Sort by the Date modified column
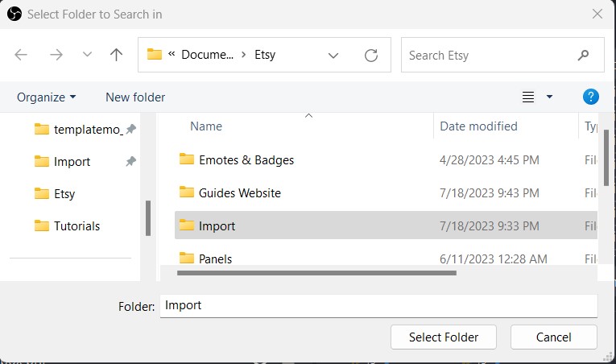The width and height of the screenshot is (616, 364). click(478, 126)
